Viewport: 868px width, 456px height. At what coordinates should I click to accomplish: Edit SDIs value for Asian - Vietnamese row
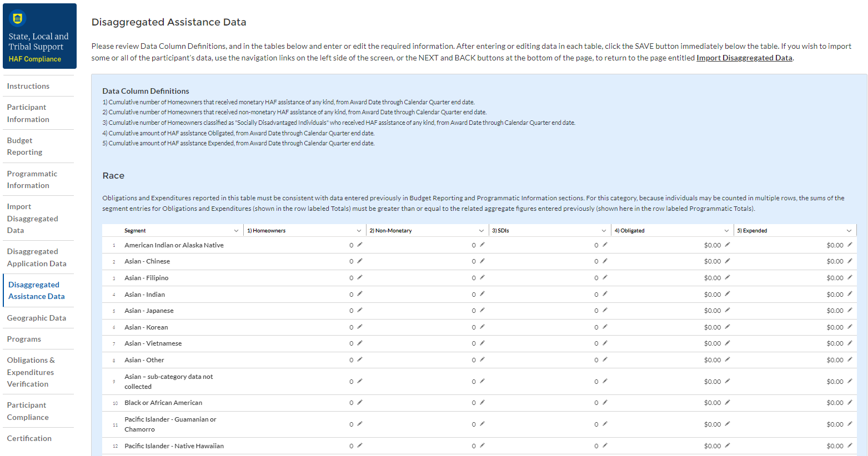click(605, 343)
